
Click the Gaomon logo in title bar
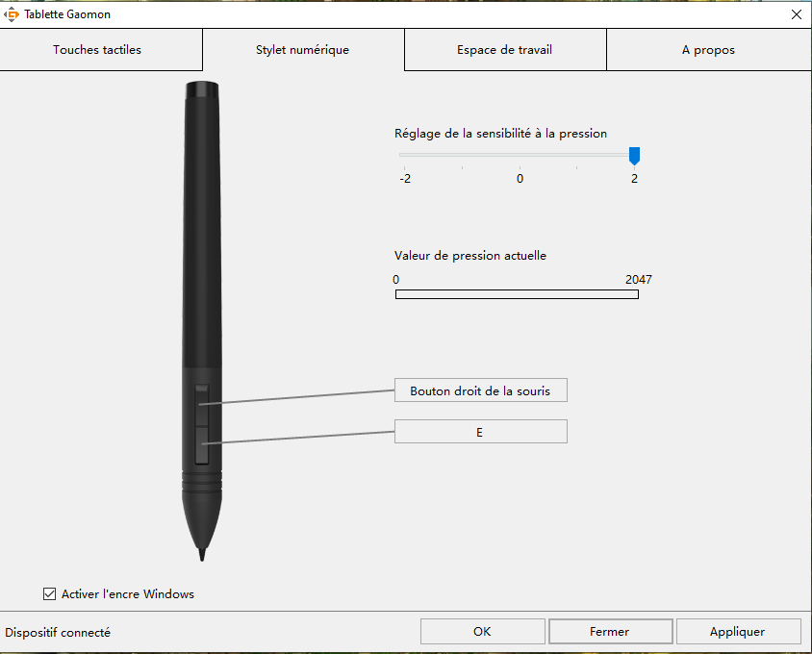[x=13, y=14]
